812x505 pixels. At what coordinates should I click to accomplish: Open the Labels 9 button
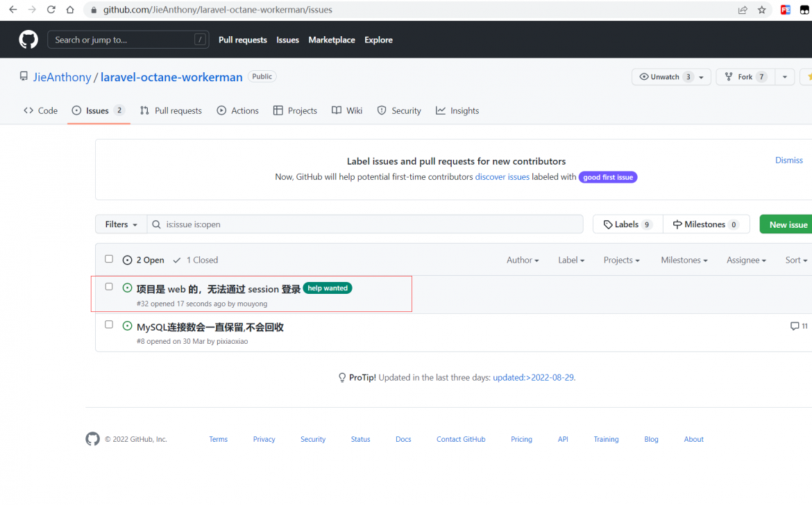coord(627,224)
